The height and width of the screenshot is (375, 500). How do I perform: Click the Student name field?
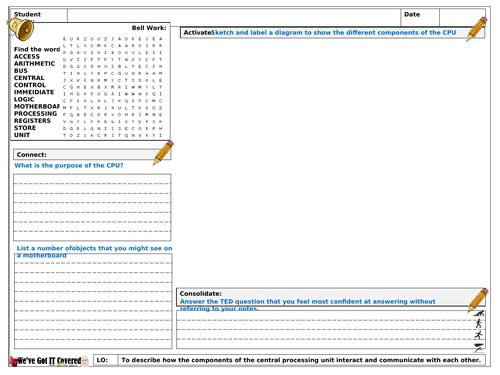(x=234, y=17)
